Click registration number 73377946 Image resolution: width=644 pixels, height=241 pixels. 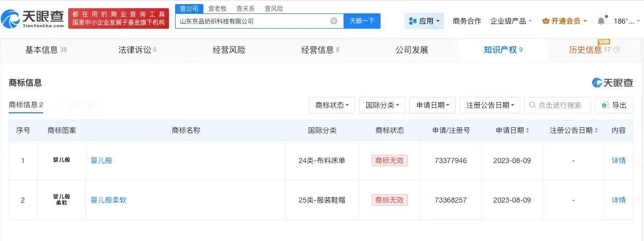point(451,160)
